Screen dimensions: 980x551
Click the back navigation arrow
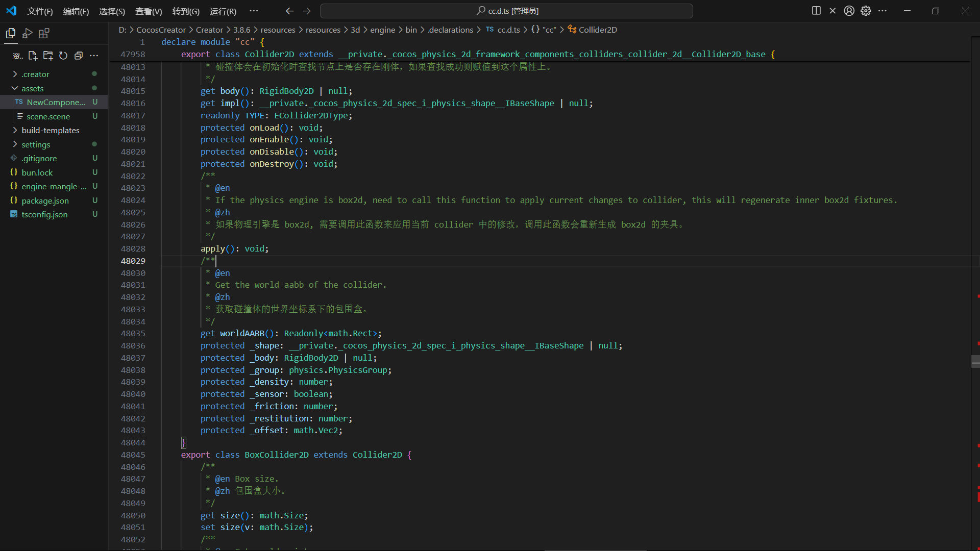tap(289, 11)
